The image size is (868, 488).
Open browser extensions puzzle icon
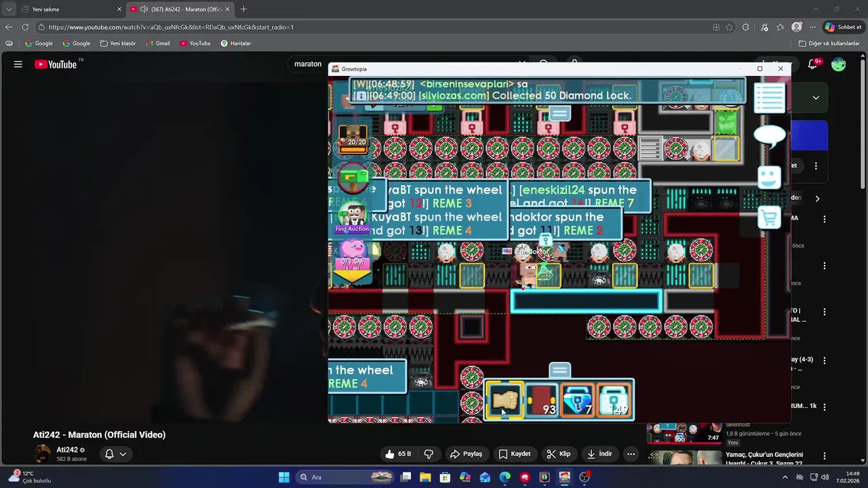pyautogui.click(x=746, y=27)
